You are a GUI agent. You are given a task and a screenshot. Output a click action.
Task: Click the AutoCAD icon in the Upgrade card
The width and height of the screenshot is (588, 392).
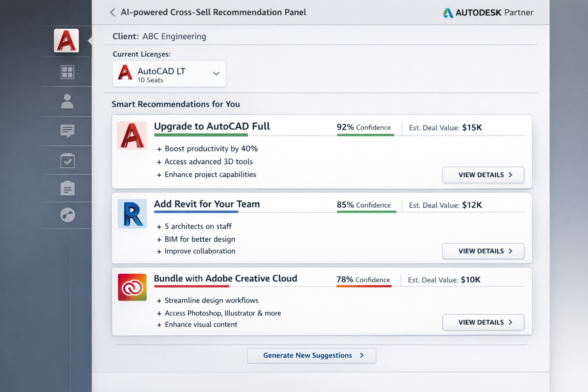[x=132, y=136]
